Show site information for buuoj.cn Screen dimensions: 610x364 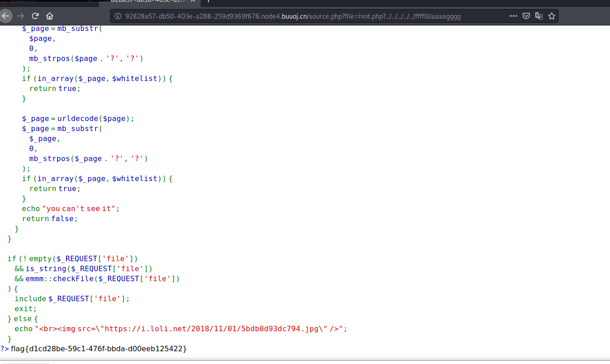coord(118,16)
